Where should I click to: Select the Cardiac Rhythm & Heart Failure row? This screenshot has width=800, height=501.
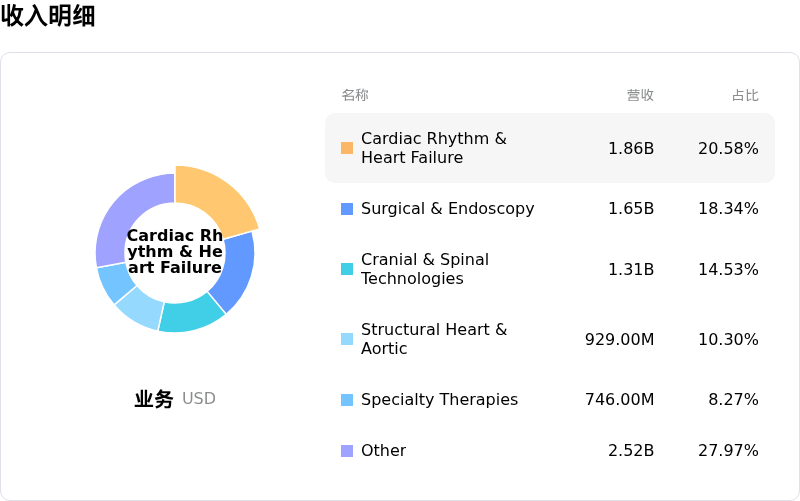click(549, 148)
